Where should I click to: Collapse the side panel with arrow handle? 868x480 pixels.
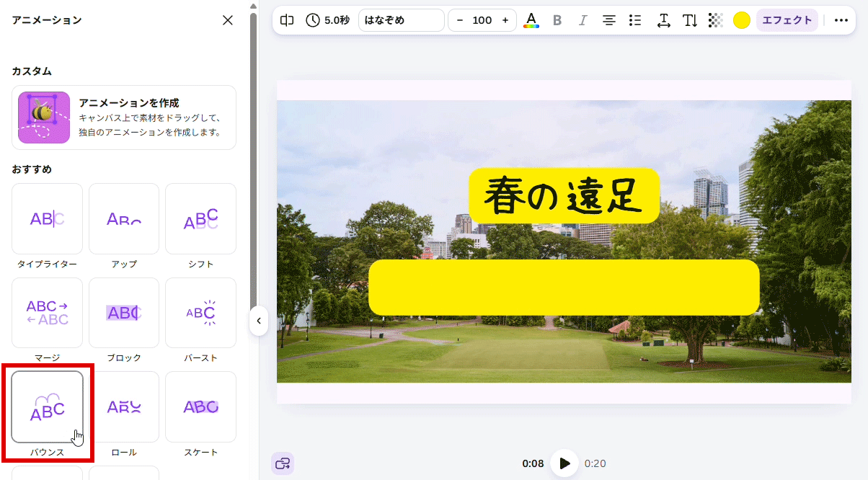tap(259, 321)
